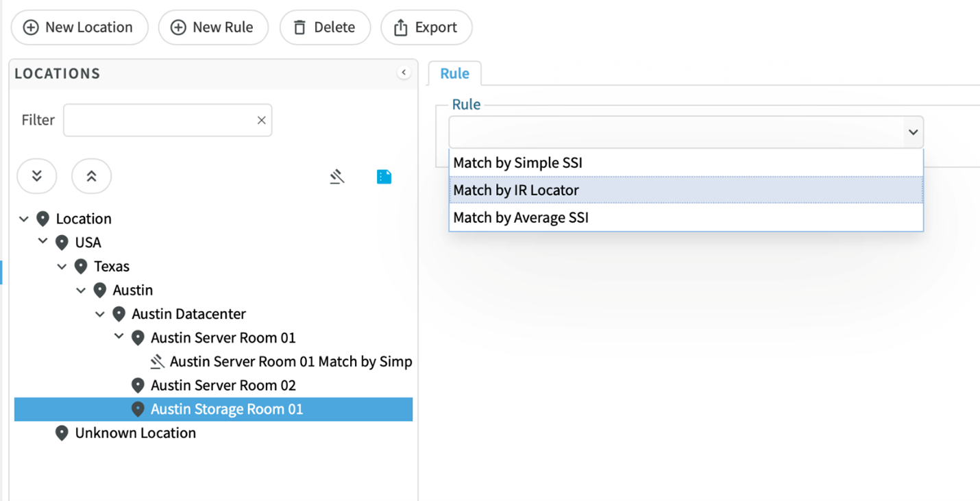
Task: Click the blue document icon above tree
Action: click(384, 177)
